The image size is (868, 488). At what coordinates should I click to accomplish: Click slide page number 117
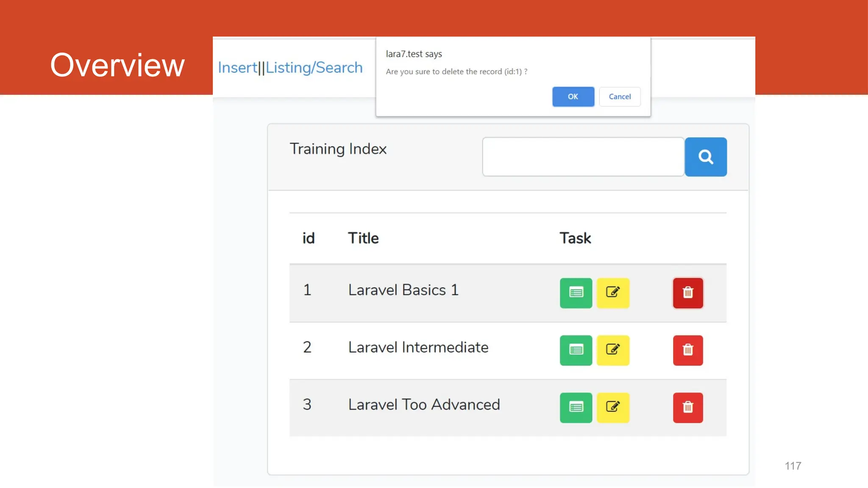pos(793,466)
